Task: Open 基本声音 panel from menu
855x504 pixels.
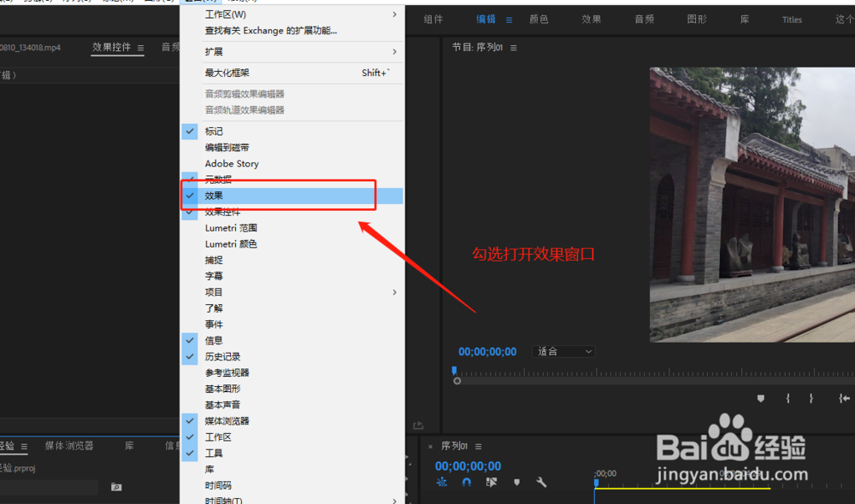Action: (x=292, y=405)
